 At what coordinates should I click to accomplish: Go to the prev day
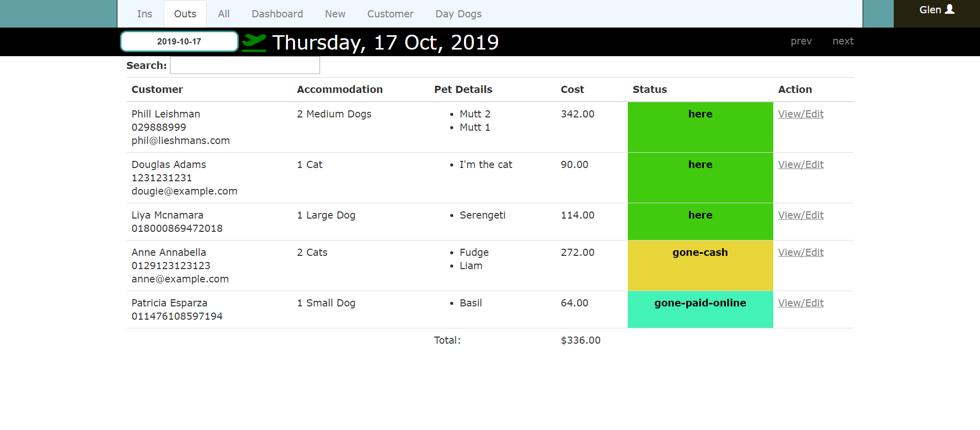[x=801, y=41]
